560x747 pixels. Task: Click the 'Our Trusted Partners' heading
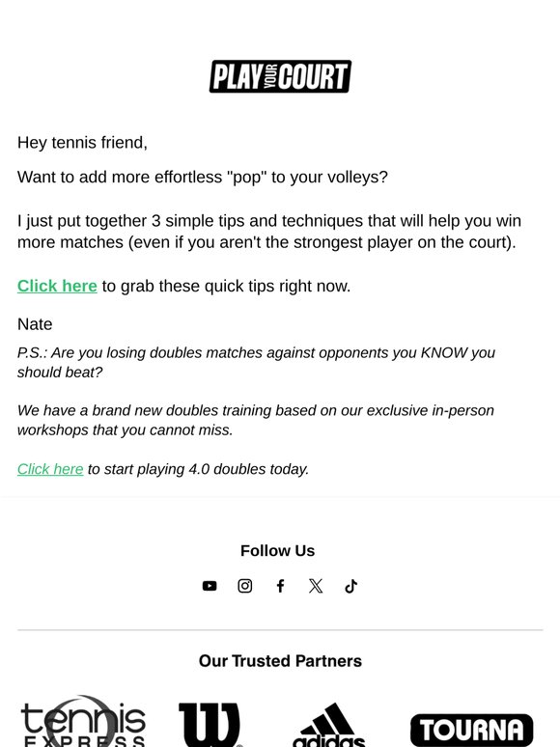[280, 661]
